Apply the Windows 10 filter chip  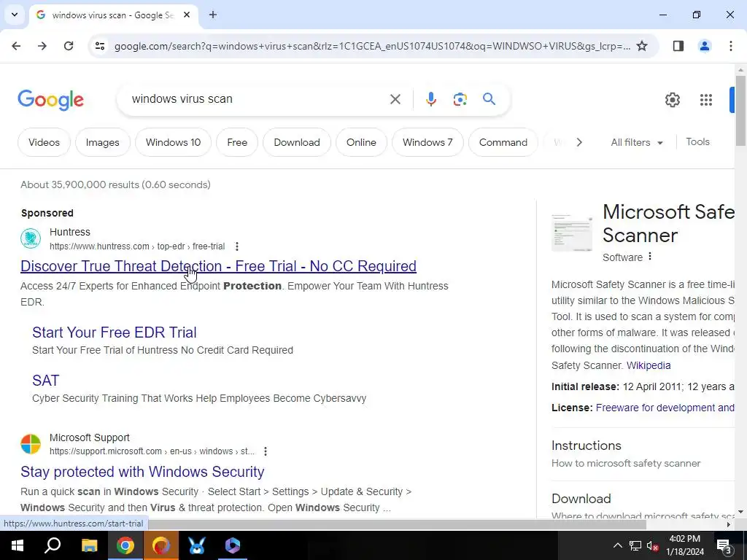tap(173, 142)
